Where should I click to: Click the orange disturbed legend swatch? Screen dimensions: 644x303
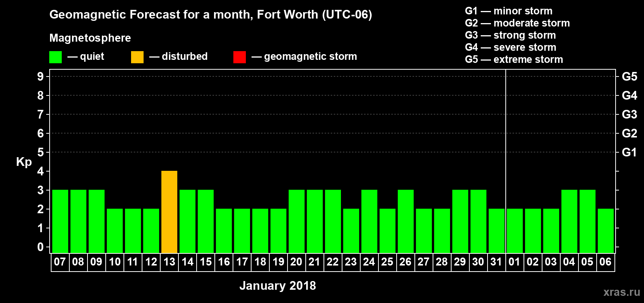pos(137,57)
